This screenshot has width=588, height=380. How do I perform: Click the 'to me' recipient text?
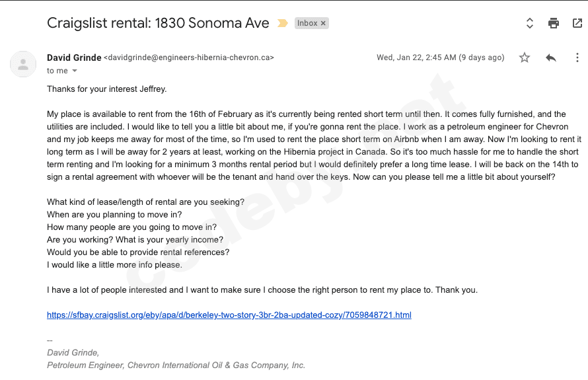pyautogui.click(x=57, y=71)
